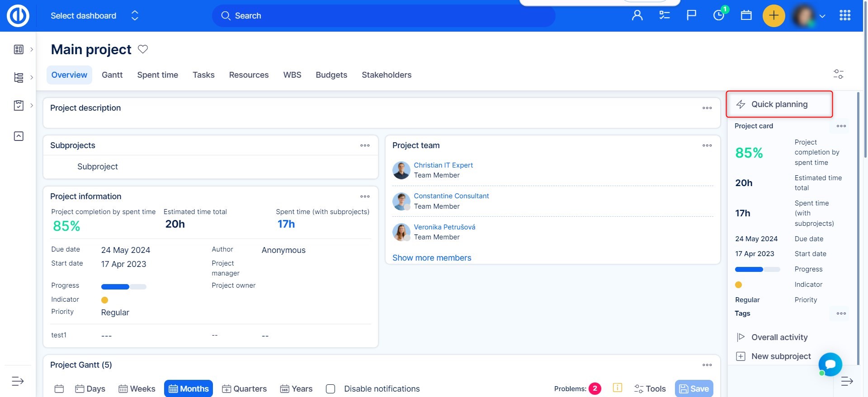Click the yellow plus create button
The width and height of the screenshot is (868, 397).
(774, 15)
